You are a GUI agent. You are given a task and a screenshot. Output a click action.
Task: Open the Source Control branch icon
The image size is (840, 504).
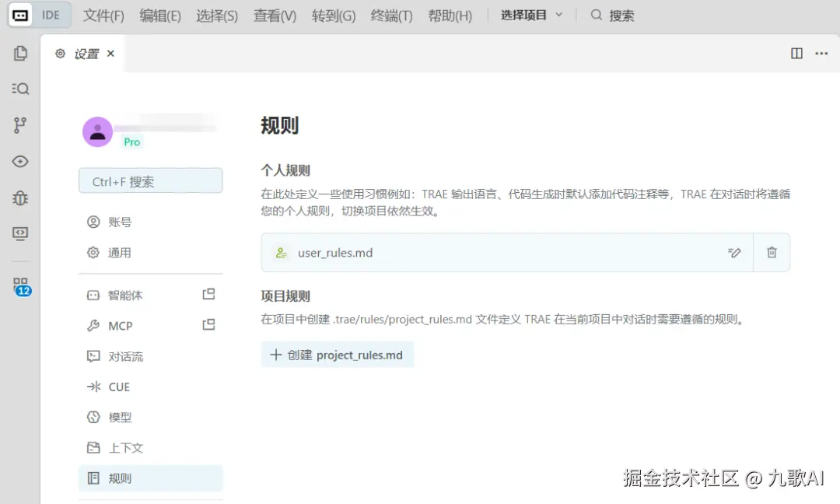(x=20, y=124)
